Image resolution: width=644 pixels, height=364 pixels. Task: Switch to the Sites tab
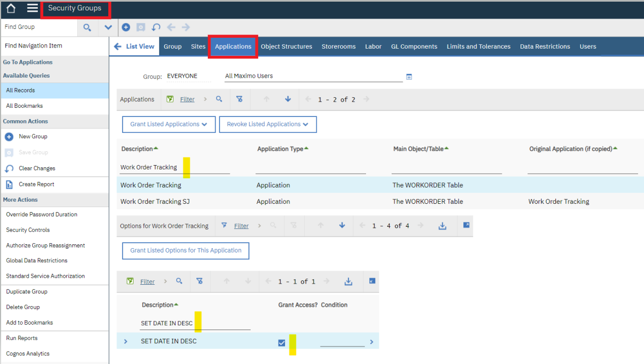coord(198,46)
